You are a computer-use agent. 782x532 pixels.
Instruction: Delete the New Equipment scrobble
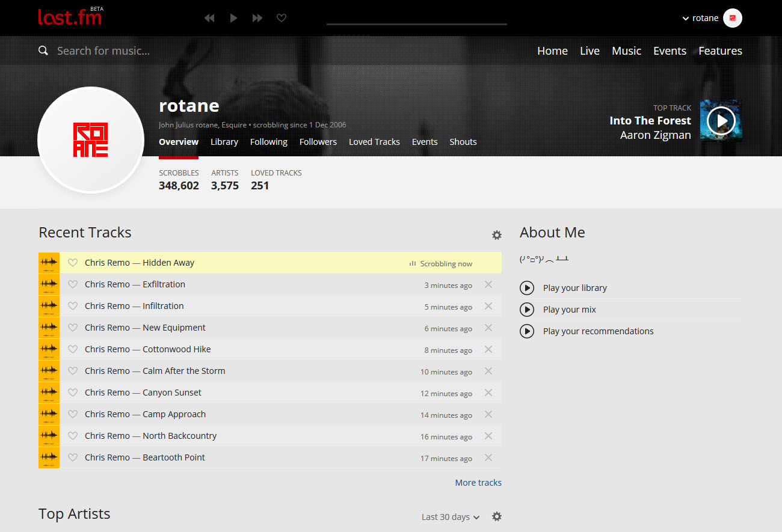pos(488,328)
